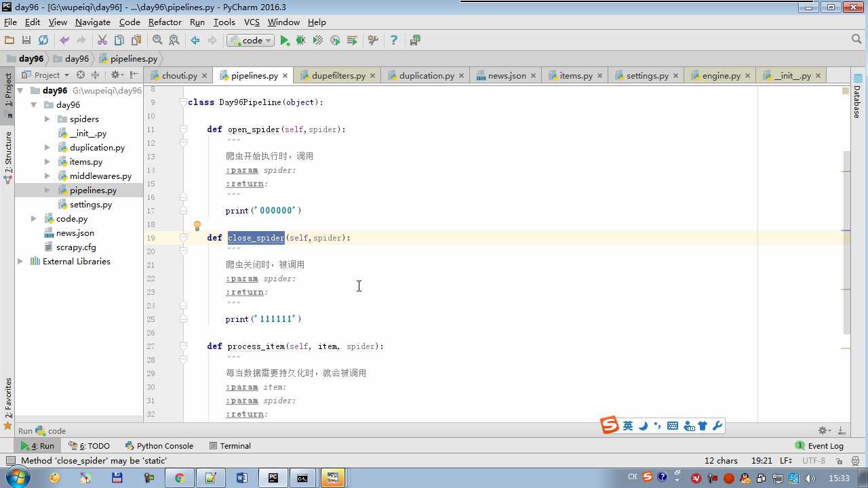Viewport: 868px width, 488px height.
Task: Open Word from the taskbar
Action: tap(242, 478)
